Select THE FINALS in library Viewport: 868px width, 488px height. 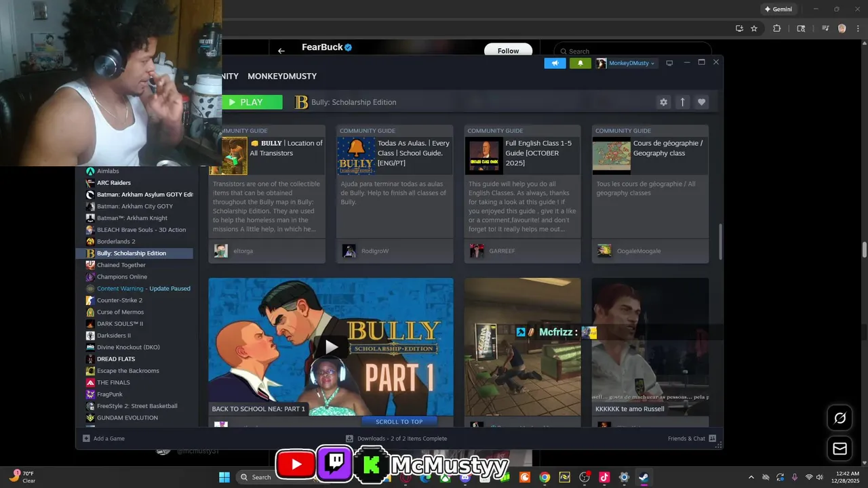point(113,382)
